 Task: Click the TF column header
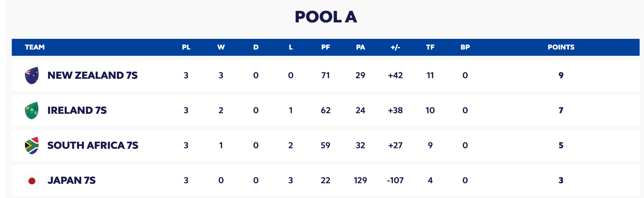pos(430,47)
